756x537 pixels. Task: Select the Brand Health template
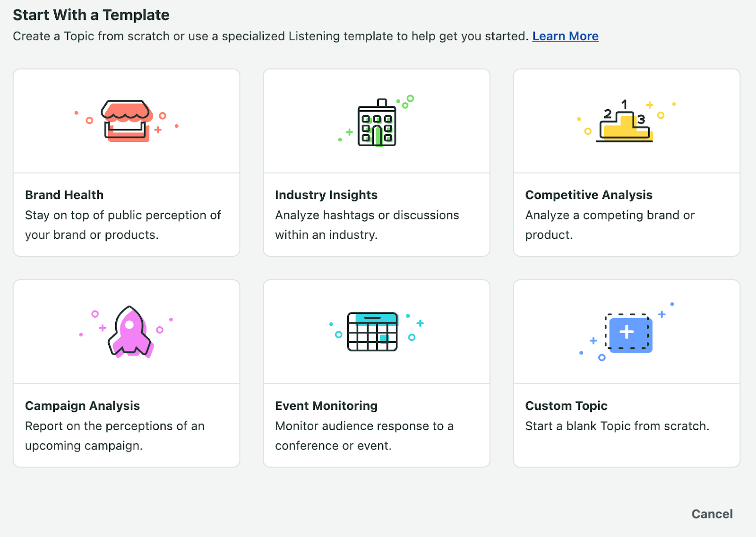click(126, 162)
